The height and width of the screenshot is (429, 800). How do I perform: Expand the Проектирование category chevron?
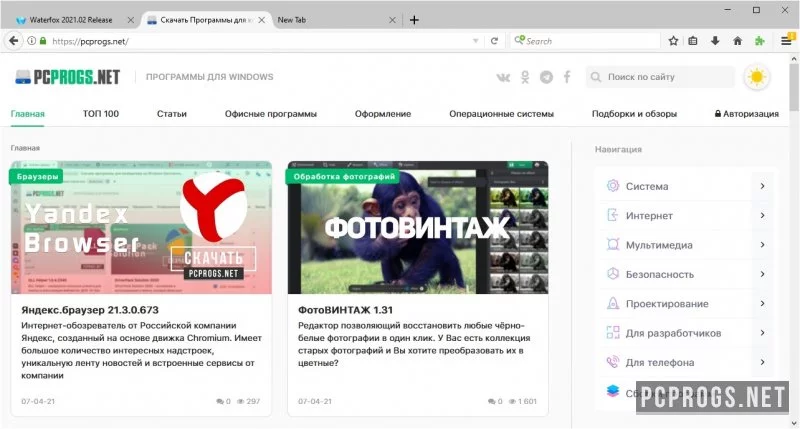(x=762, y=304)
